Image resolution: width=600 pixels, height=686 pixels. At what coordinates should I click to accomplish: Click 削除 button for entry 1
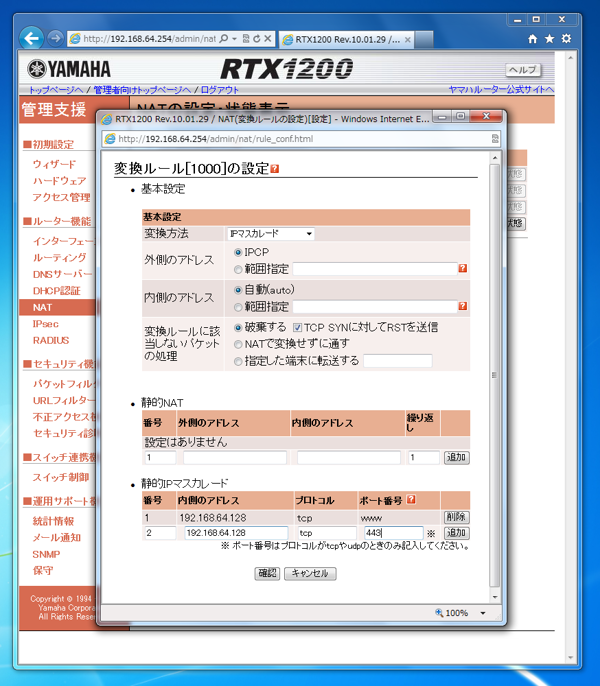tap(456, 517)
